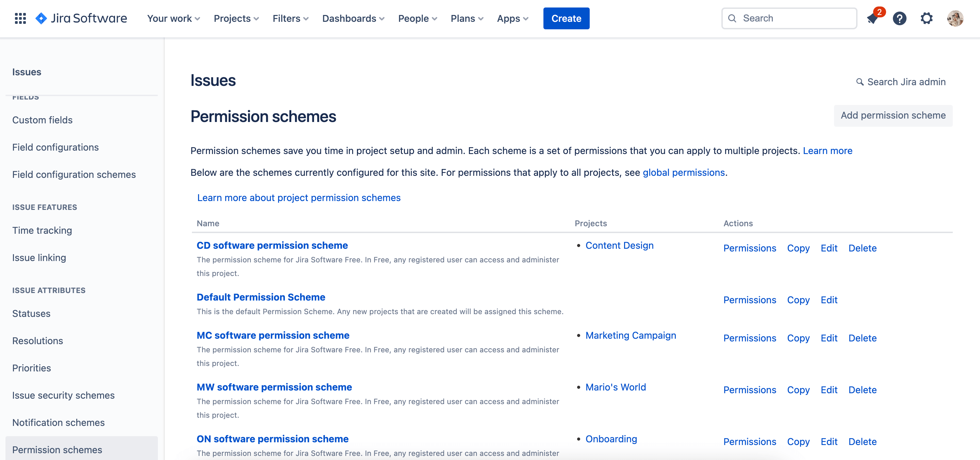Open the settings gear icon
The image size is (980, 460).
[x=928, y=18]
